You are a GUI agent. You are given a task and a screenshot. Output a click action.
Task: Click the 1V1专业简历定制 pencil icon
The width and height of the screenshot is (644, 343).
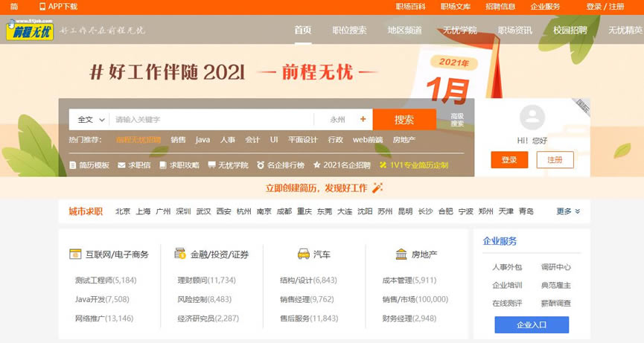[x=383, y=165]
